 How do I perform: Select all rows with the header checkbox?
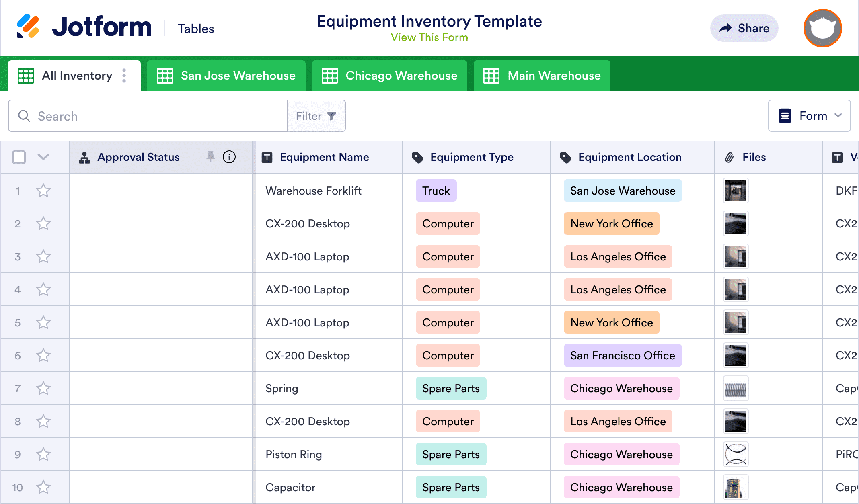18,157
